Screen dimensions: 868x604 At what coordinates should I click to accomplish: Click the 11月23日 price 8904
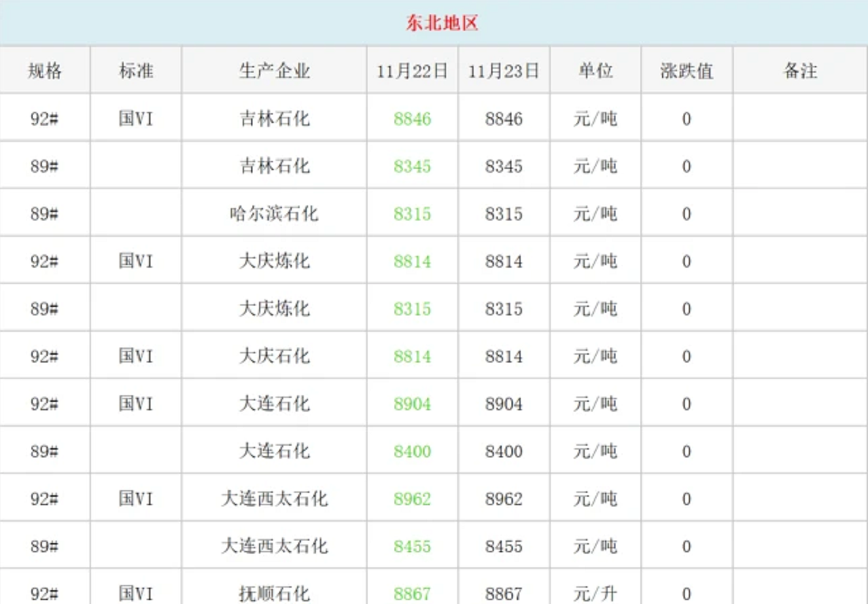click(x=504, y=404)
